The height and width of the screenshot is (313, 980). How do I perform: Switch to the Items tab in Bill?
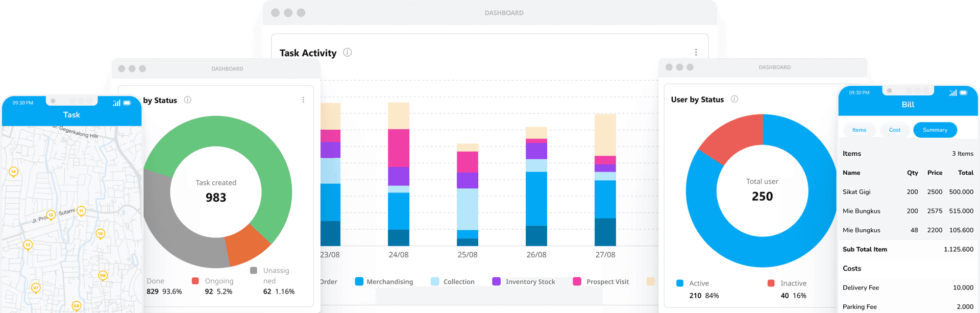coord(859,130)
